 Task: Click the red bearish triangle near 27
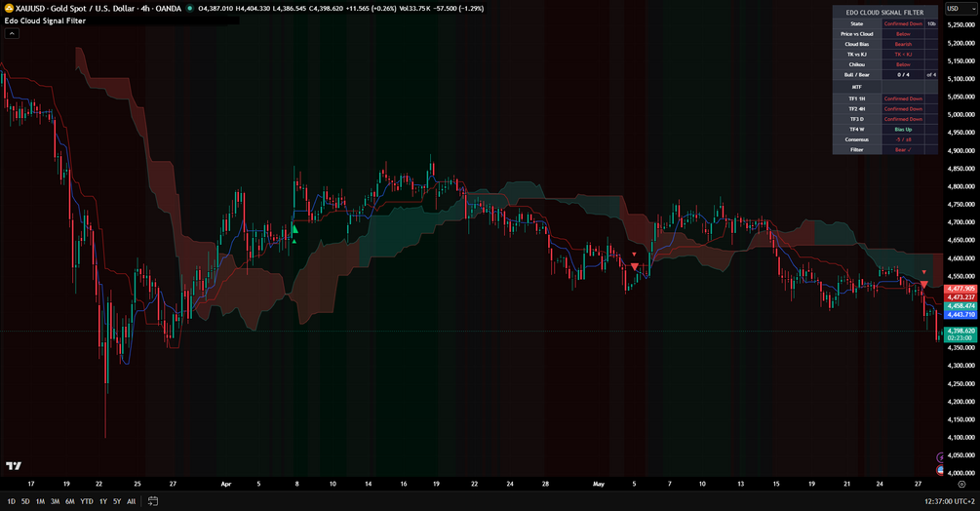pos(923,285)
